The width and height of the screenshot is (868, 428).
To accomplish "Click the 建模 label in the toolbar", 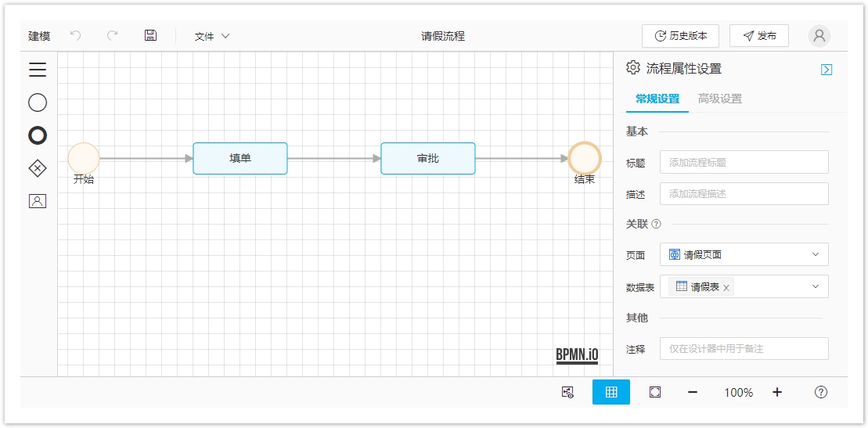I will point(39,37).
